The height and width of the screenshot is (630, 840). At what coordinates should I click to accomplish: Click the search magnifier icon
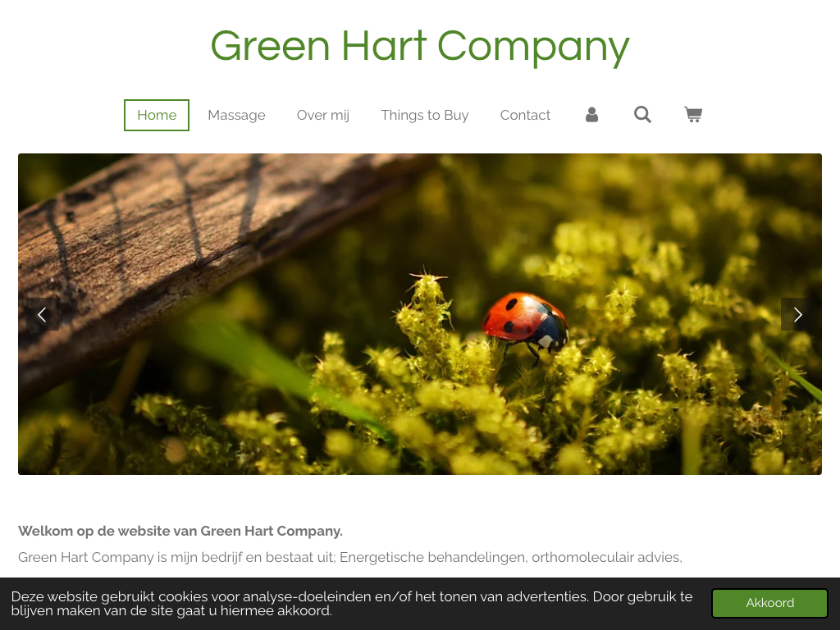[x=642, y=115]
